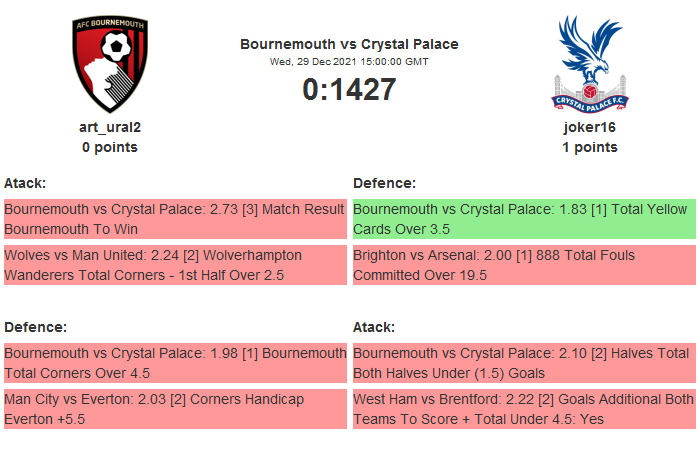The width and height of the screenshot is (700, 460).
Task: Select the Both Halves Under 1.5 Goals bet
Action: point(524,363)
